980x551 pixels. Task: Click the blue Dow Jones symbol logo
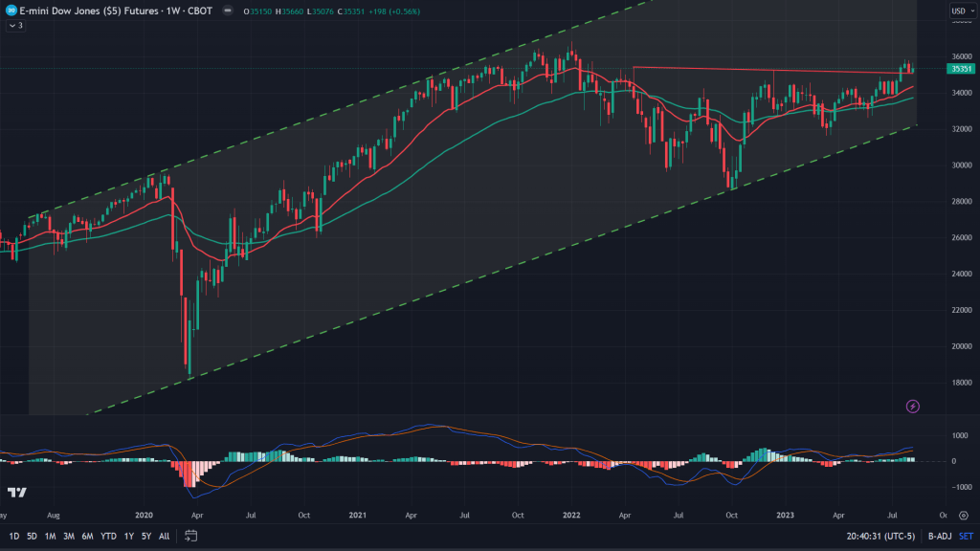(9, 11)
